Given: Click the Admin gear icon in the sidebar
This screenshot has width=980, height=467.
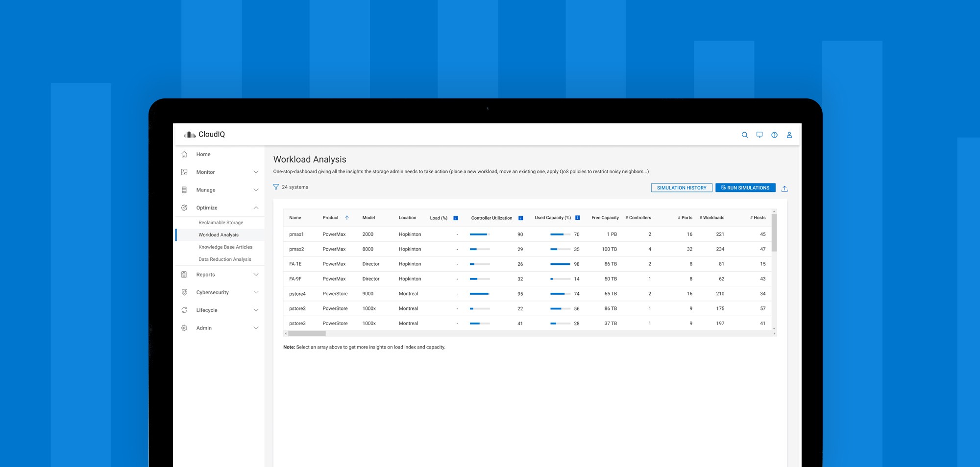Looking at the screenshot, I should 184,328.
